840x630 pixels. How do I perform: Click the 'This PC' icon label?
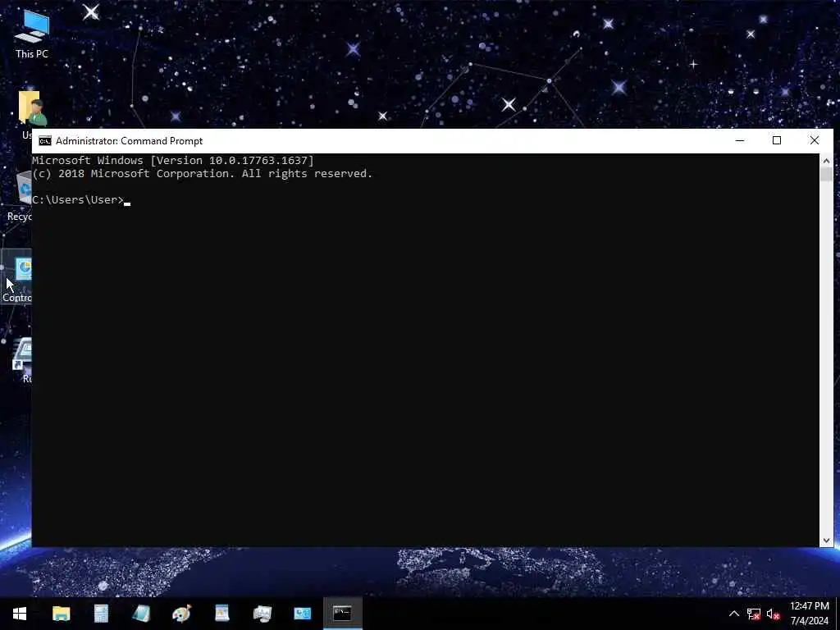(32, 53)
